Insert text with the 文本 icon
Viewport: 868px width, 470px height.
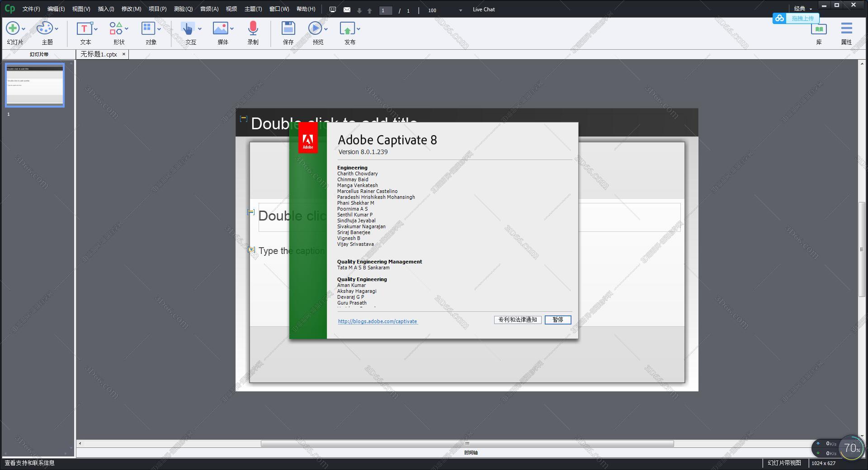(x=84, y=28)
